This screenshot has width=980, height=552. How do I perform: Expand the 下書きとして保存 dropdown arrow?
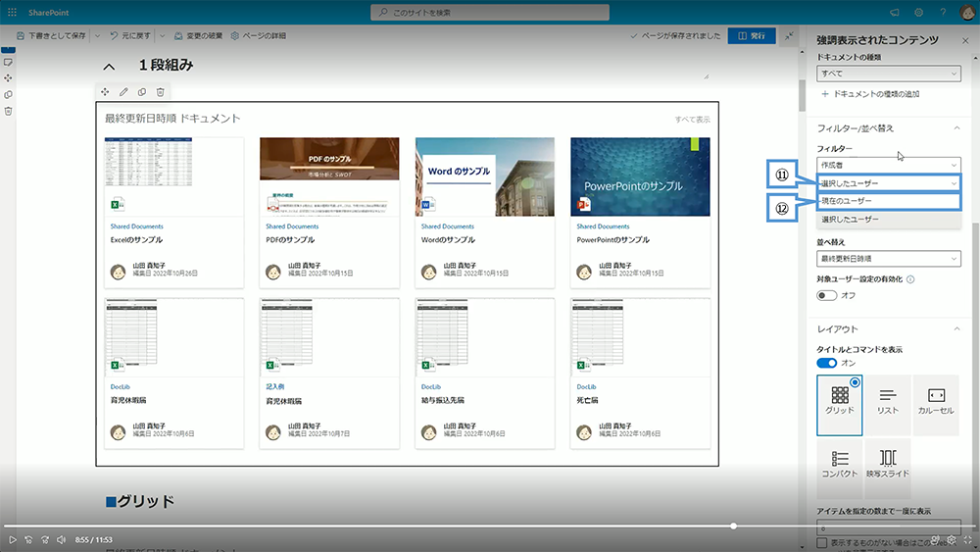(x=97, y=35)
